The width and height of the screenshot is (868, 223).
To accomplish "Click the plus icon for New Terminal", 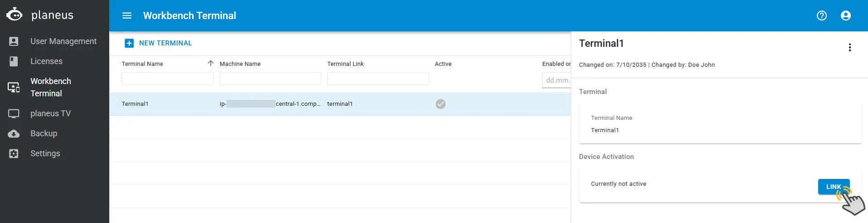I will coord(129,43).
